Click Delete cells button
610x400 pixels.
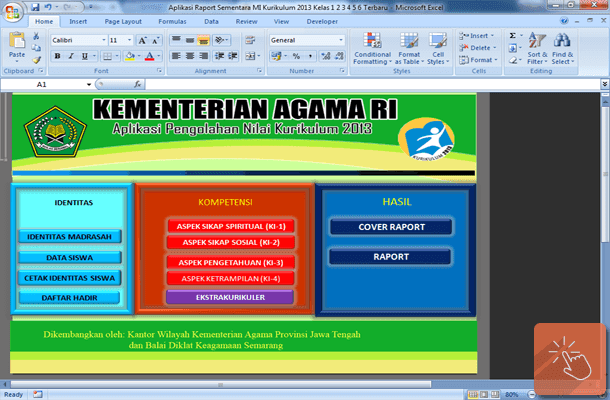click(x=477, y=48)
